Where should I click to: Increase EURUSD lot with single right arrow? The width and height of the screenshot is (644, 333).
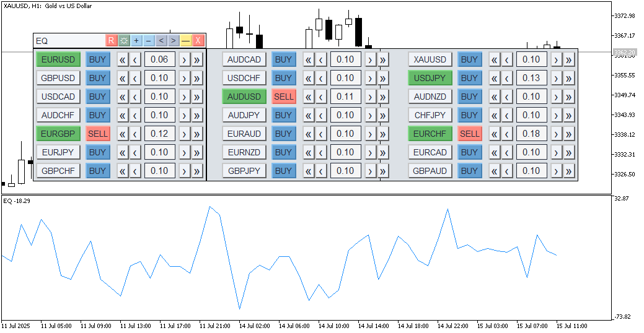[x=184, y=59]
